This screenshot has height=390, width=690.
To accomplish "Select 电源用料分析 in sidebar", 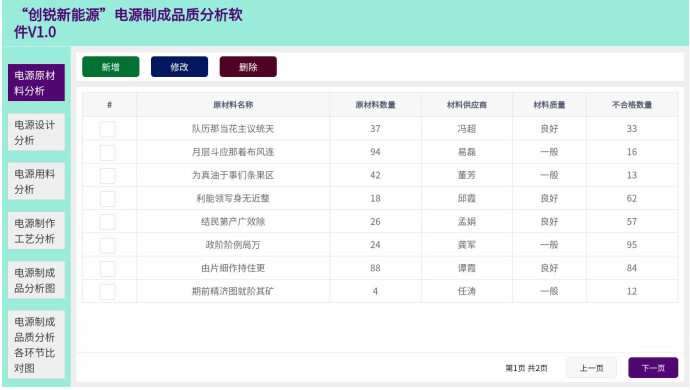I will click(36, 181).
